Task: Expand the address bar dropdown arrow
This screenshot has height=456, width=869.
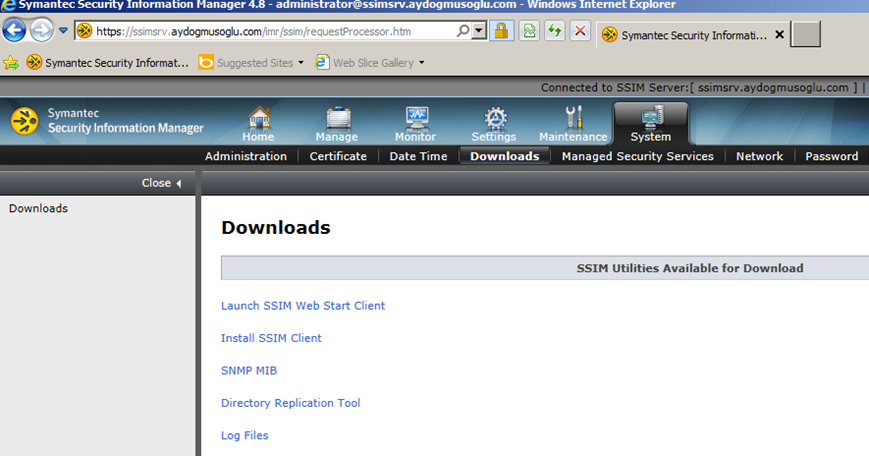Action: coord(480,31)
